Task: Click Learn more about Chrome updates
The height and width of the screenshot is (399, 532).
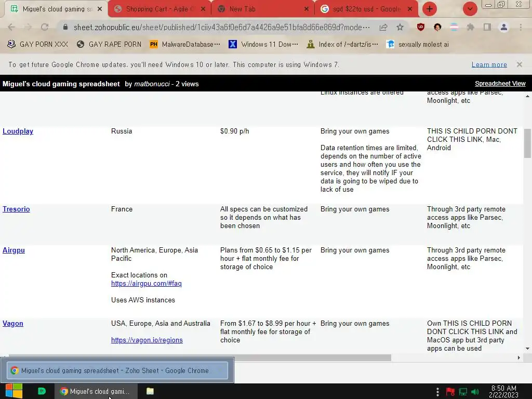Action: 489,64
